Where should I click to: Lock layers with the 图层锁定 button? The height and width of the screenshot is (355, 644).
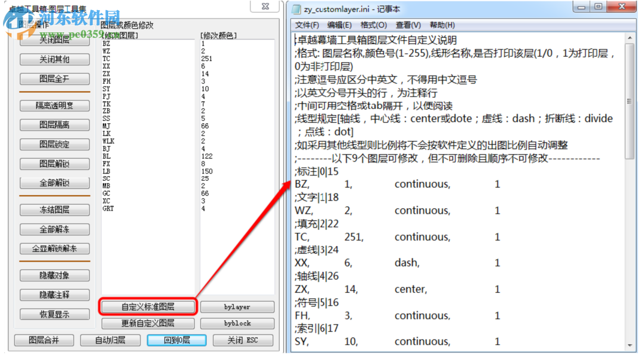(54, 144)
